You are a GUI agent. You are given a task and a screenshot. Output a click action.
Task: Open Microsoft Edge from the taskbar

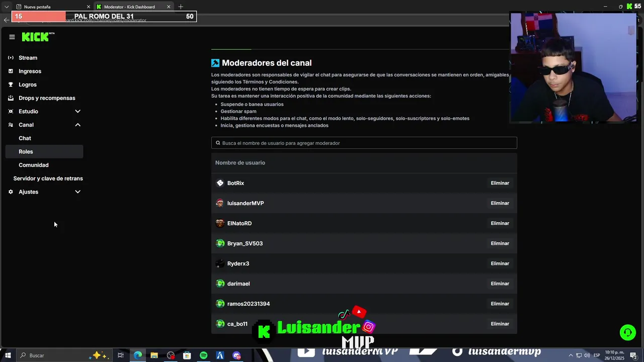[137, 355]
